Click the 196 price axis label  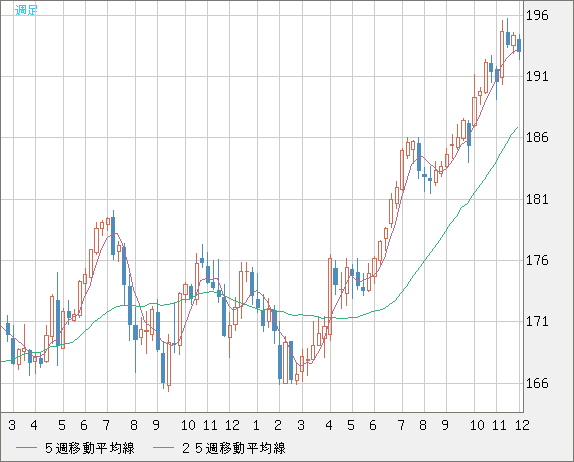click(x=537, y=15)
